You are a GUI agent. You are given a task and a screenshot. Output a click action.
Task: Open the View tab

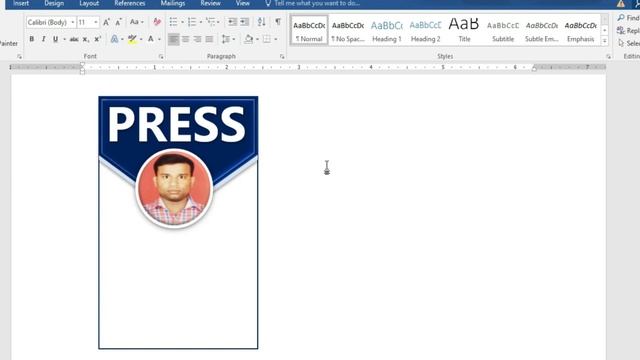242,3
